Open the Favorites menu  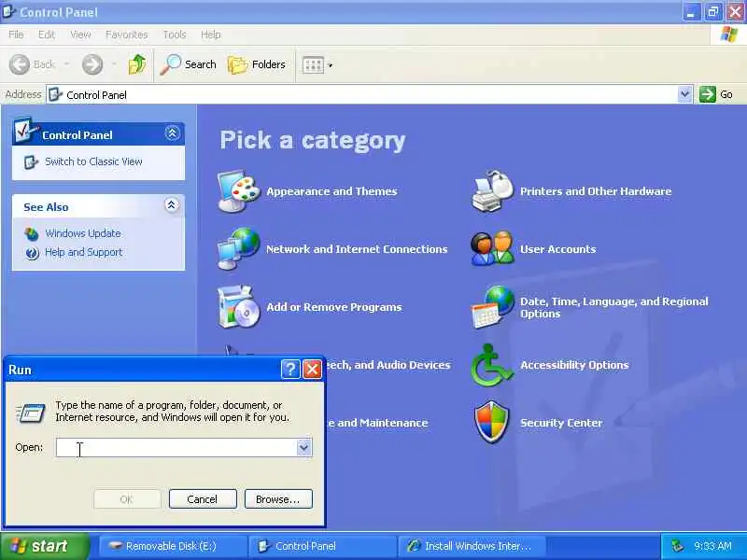coord(126,35)
